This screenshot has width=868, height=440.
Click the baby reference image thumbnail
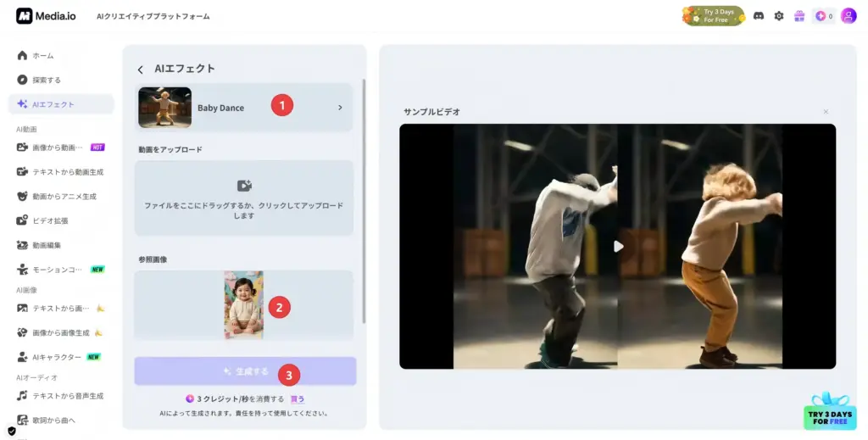(x=243, y=304)
